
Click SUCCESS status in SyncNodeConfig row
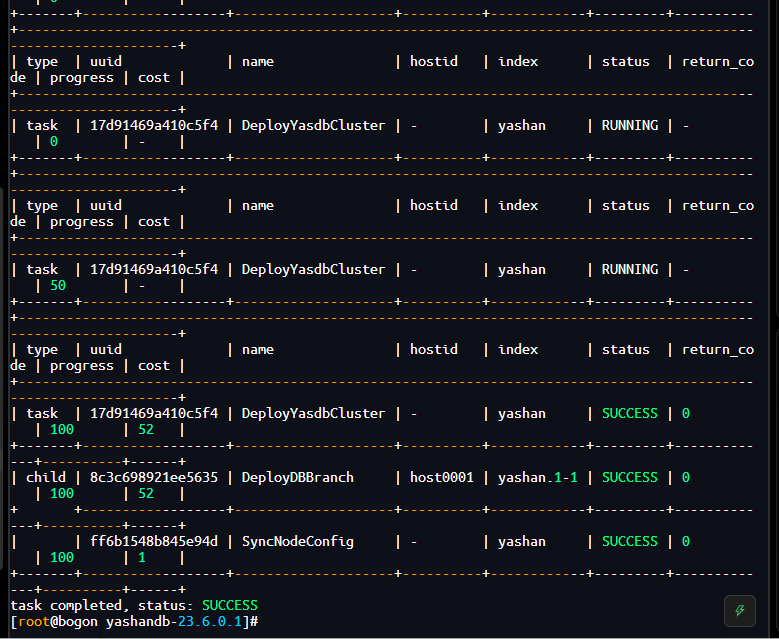tap(629, 542)
